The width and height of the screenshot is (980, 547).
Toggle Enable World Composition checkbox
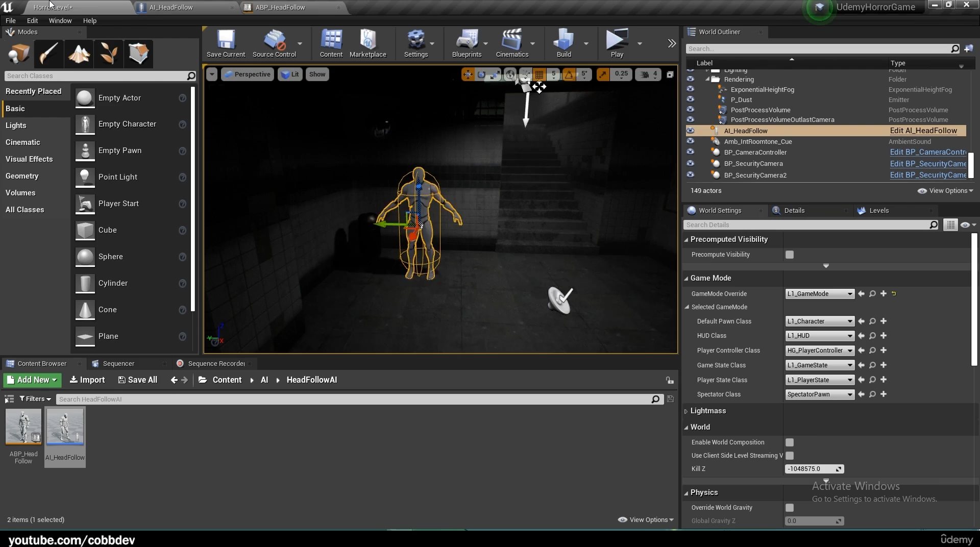(790, 442)
